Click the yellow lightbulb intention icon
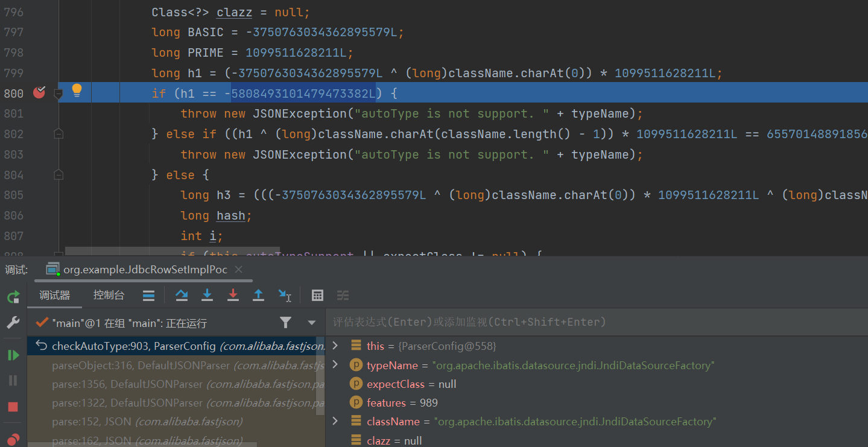The height and width of the screenshot is (447, 868). (x=77, y=91)
